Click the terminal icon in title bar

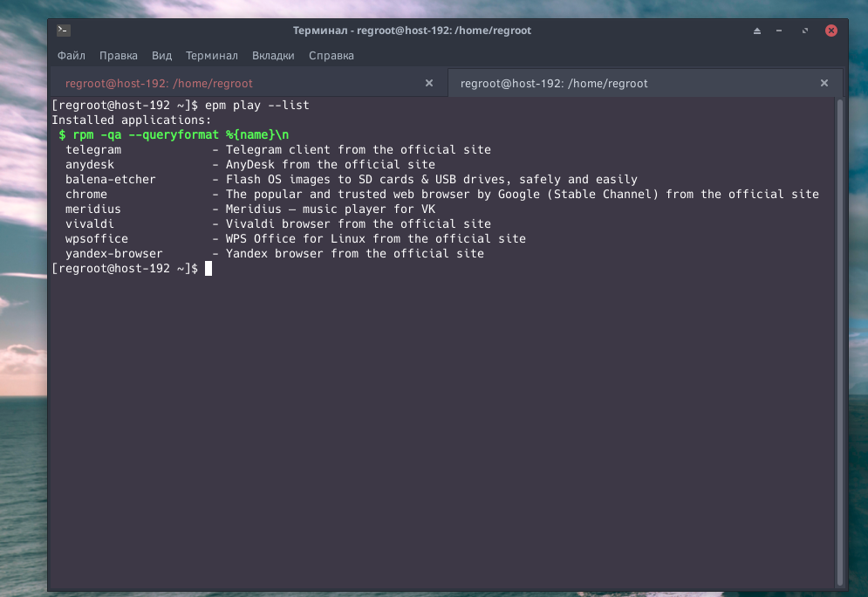[63, 30]
